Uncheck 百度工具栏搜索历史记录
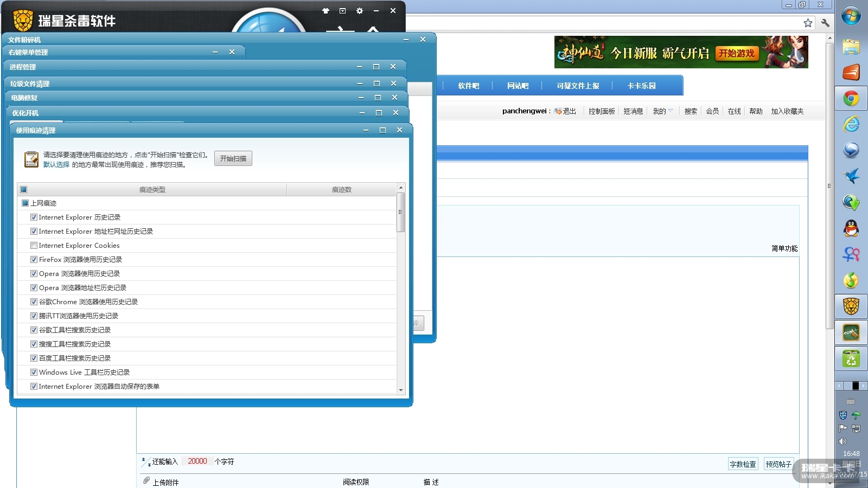868x488 pixels. click(34, 358)
